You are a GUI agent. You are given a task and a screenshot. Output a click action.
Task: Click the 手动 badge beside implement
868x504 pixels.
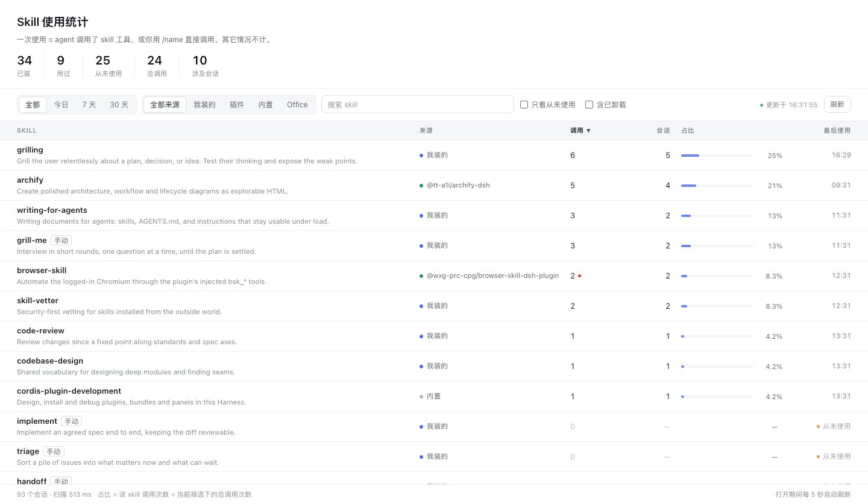(x=71, y=421)
